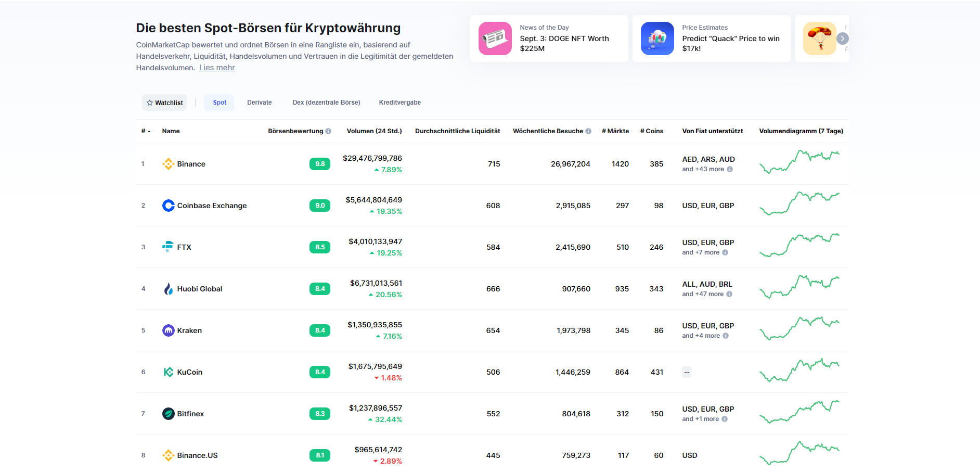Show FTX's additional fiat currencies info icon
This screenshot has width=980, height=472.
(x=725, y=252)
